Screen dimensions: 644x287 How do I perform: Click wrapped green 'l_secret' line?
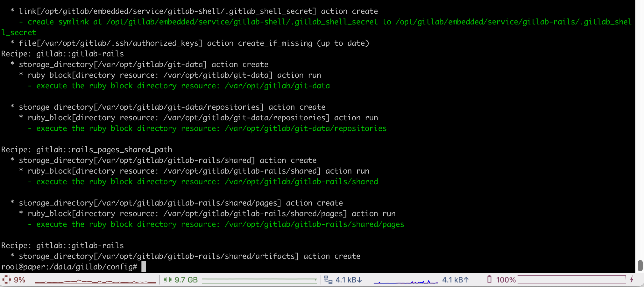tap(19, 33)
